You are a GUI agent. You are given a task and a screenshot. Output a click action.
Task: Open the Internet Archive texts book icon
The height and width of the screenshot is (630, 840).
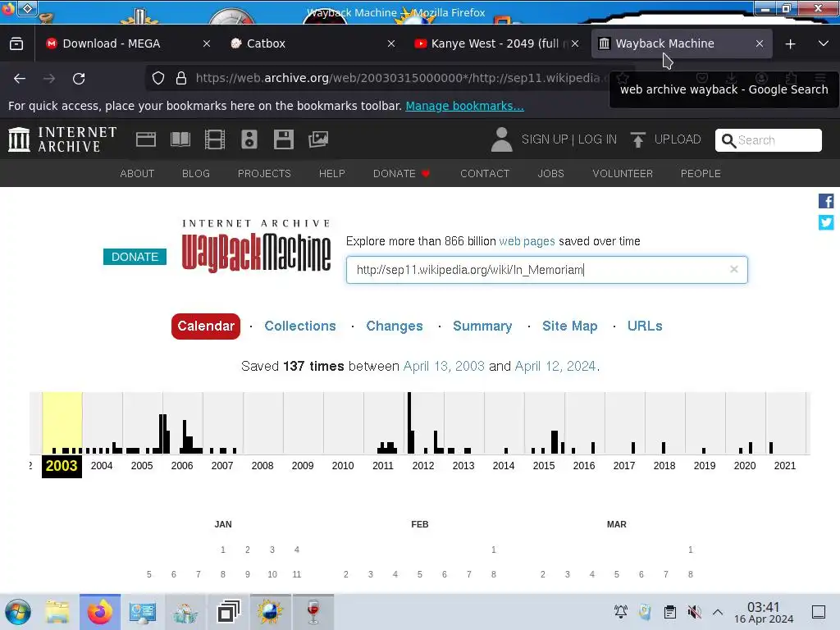click(x=180, y=139)
